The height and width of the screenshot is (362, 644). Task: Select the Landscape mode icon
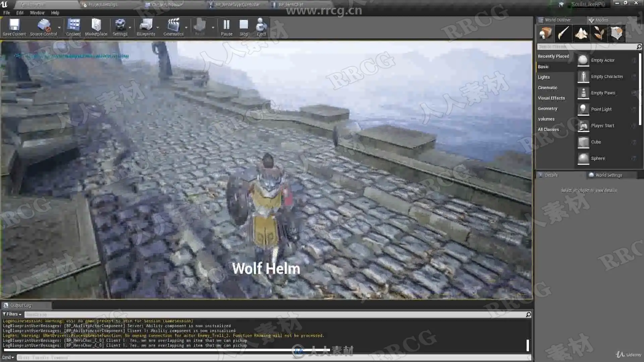[x=581, y=33]
